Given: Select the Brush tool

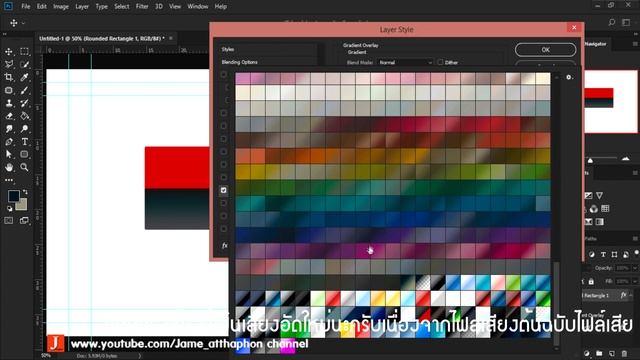Looking at the screenshot, I should [24, 90].
